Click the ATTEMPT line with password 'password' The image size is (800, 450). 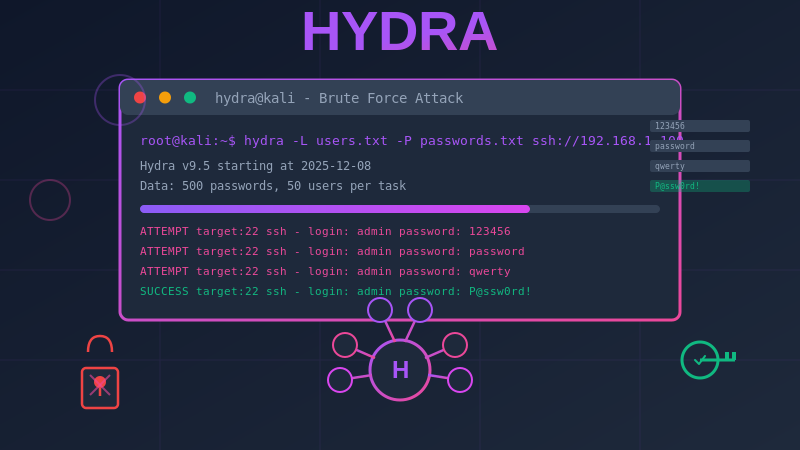(x=332, y=251)
